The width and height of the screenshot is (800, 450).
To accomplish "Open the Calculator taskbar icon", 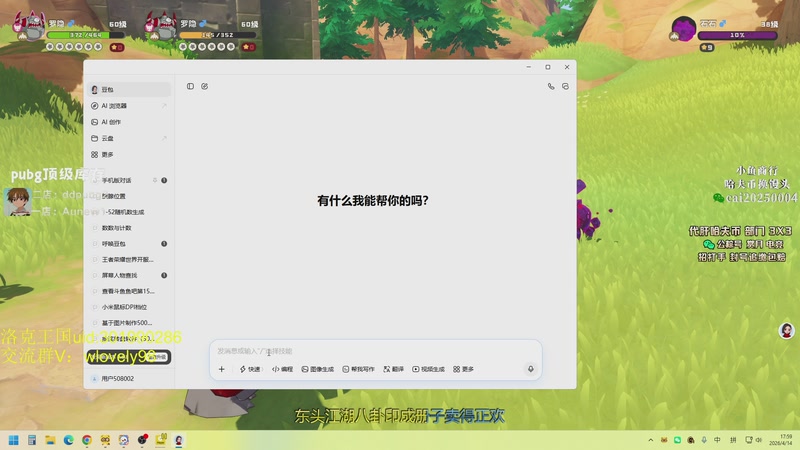I will (32, 440).
